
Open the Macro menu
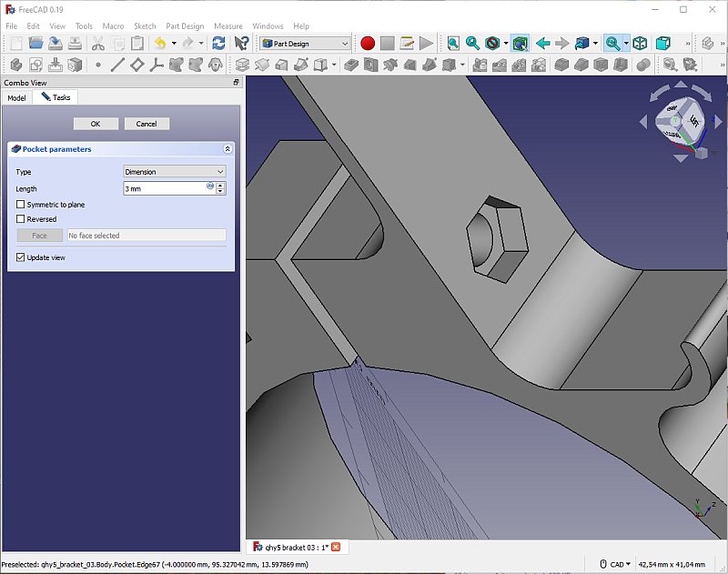(113, 26)
